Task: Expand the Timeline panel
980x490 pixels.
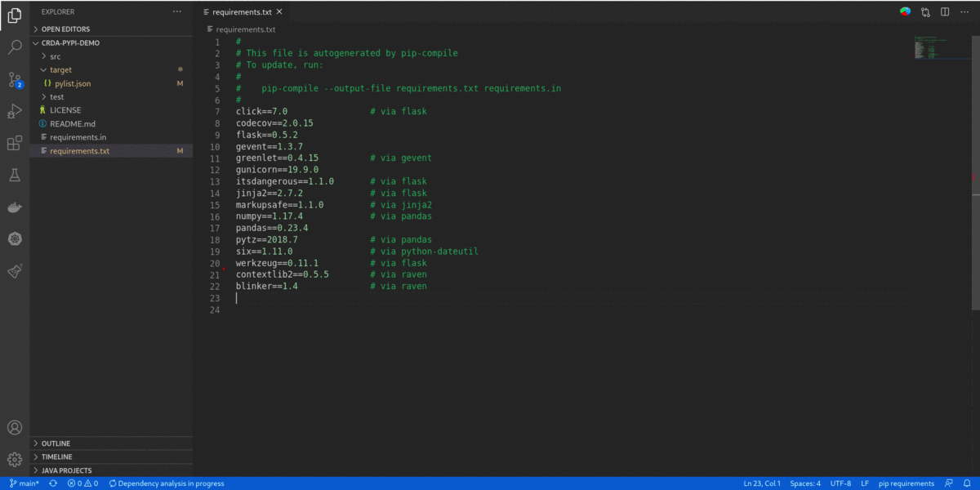Action: point(111,457)
